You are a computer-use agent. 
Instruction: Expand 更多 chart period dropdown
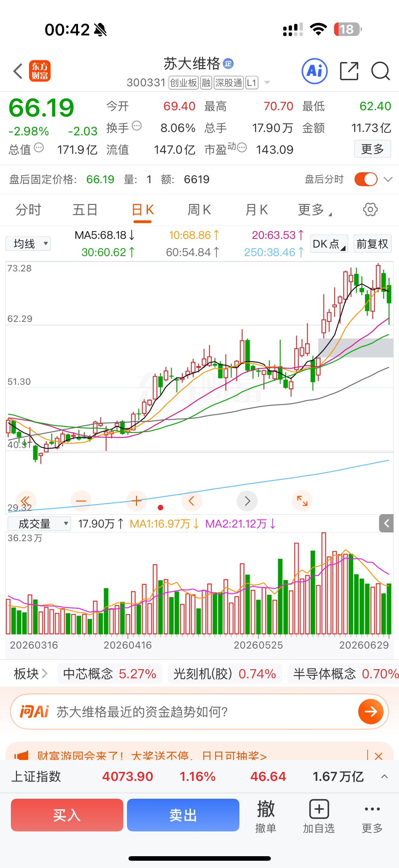coord(315,210)
